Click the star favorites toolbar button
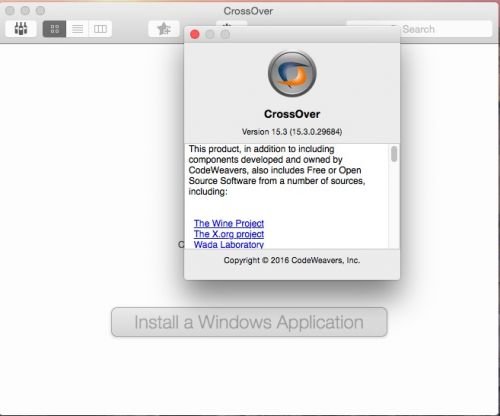Image resolution: width=500 pixels, height=416 pixels. tap(164, 29)
